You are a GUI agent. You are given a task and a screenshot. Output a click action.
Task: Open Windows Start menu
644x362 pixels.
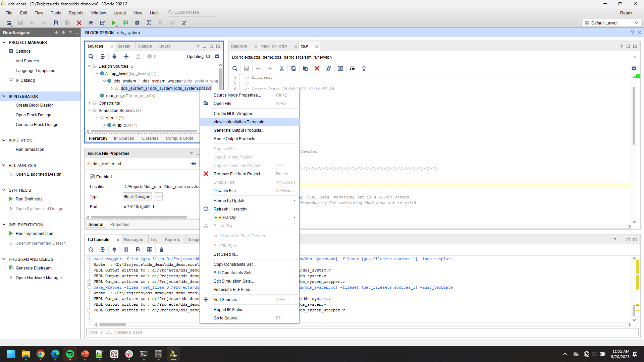tap(11, 354)
